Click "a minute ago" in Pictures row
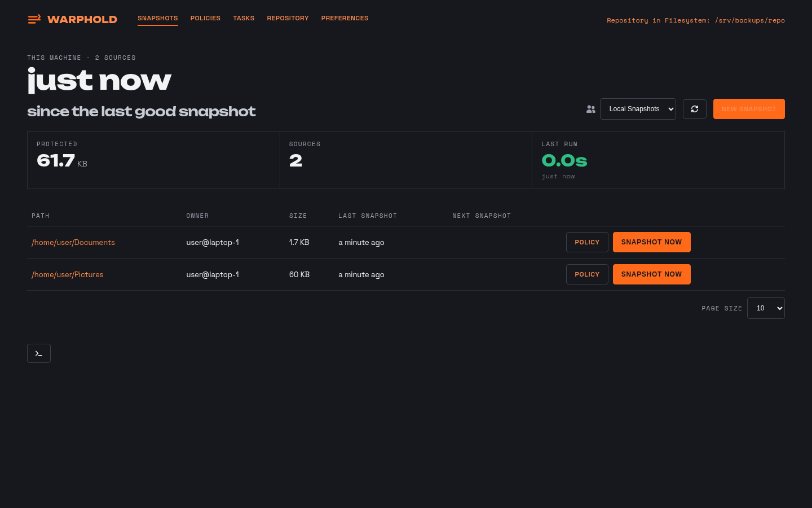 tap(361, 274)
